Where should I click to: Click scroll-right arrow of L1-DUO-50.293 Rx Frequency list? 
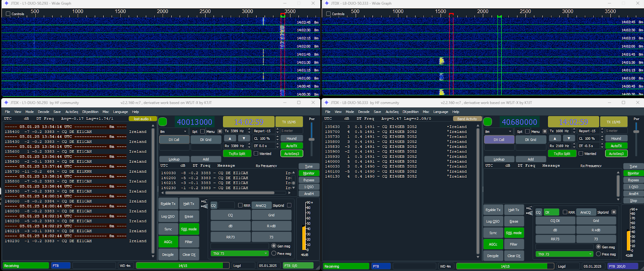pyautogui.click(x=289, y=193)
